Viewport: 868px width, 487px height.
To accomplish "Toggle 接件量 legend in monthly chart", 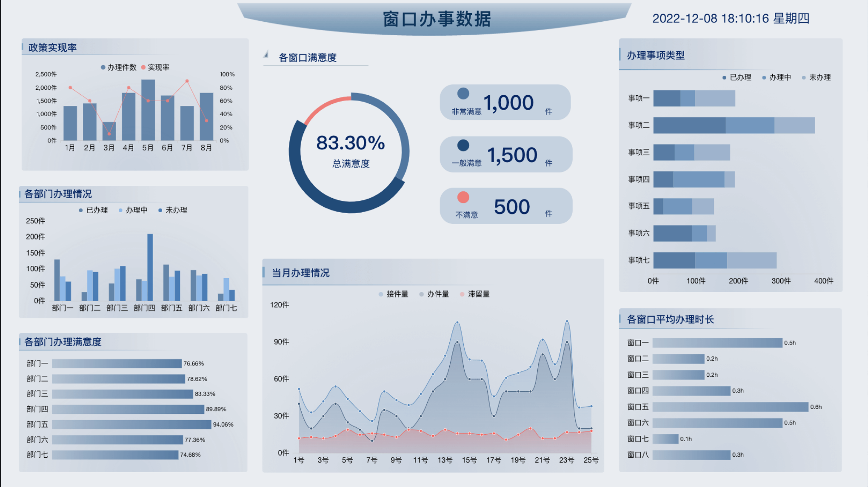I will [394, 294].
